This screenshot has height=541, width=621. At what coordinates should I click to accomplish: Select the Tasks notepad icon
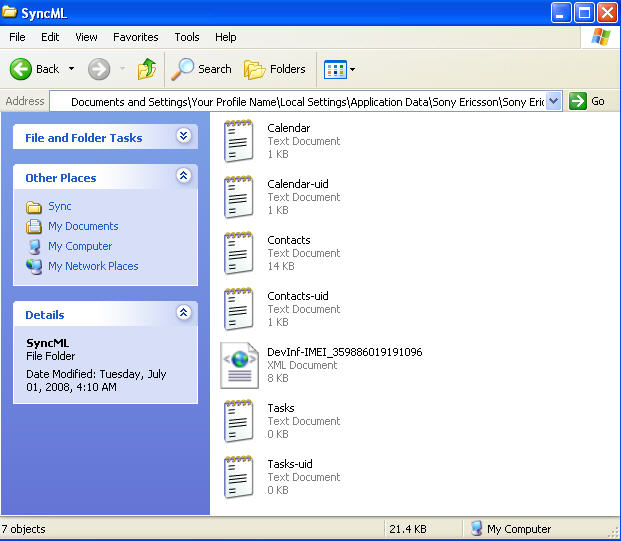[x=239, y=421]
